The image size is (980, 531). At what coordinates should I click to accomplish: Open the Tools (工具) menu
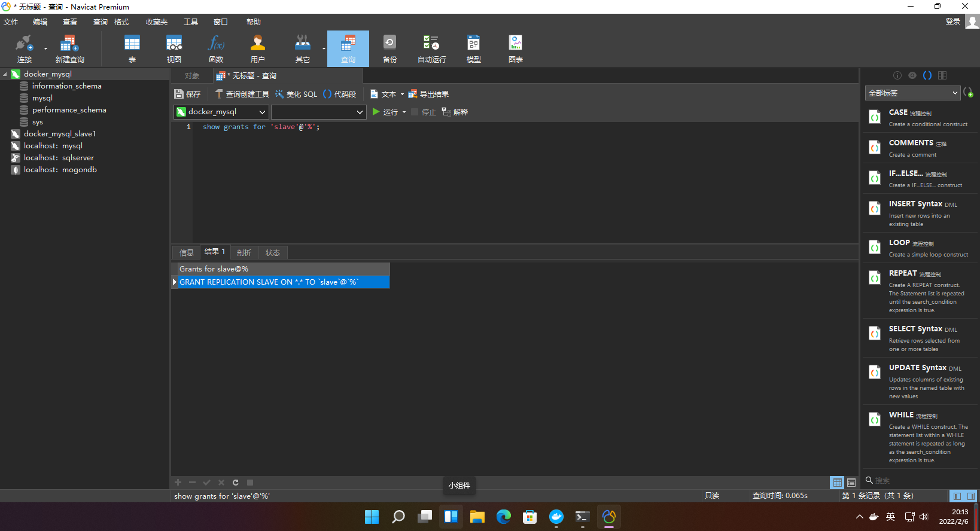[191, 22]
